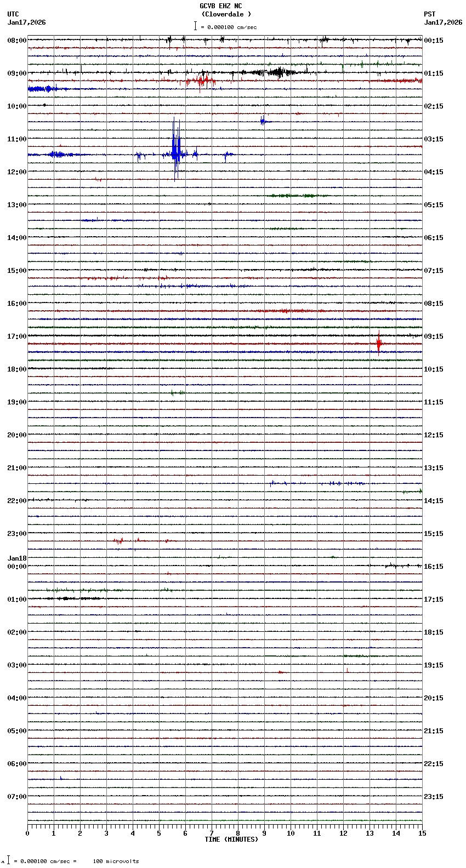Click the 14:15 PST row label
Screen dimensions: 466x868
point(434,501)
